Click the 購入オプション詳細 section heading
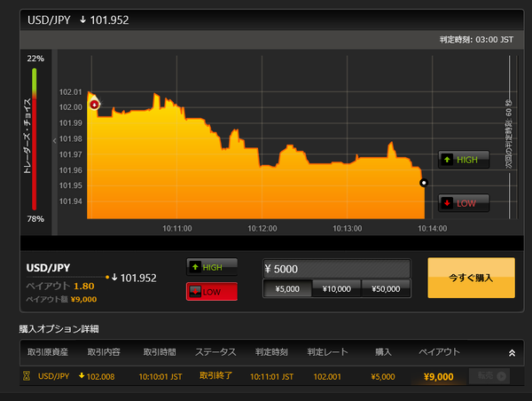532x401 pixels. 59,328
